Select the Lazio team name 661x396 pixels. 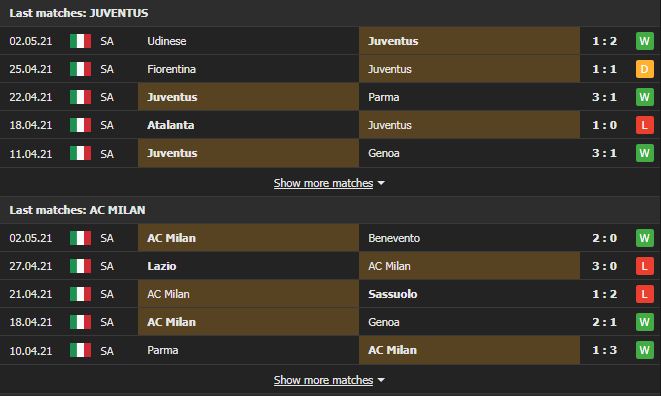pos(162,266)
